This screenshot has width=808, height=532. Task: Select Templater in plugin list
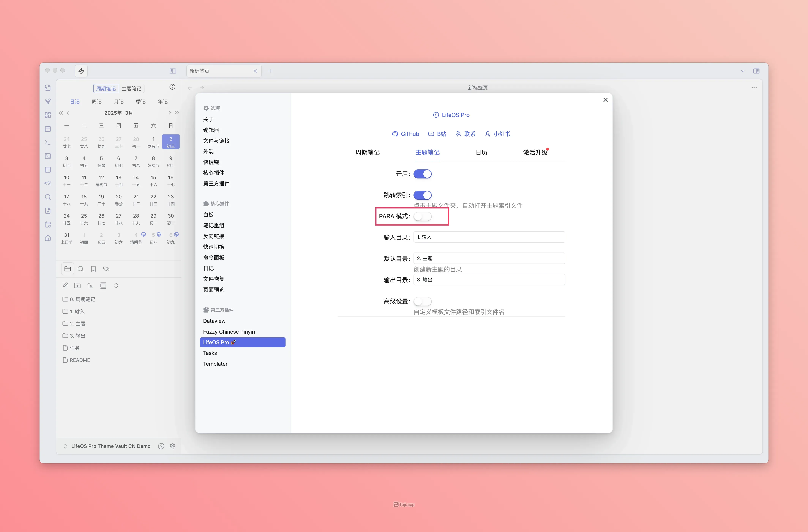215,364
